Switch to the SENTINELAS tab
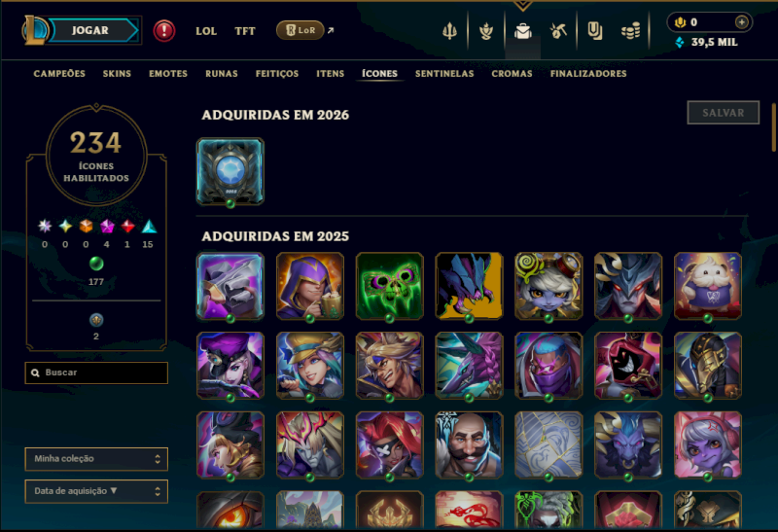This screenshot has width=778, height=532. click(x=444, y=74)
